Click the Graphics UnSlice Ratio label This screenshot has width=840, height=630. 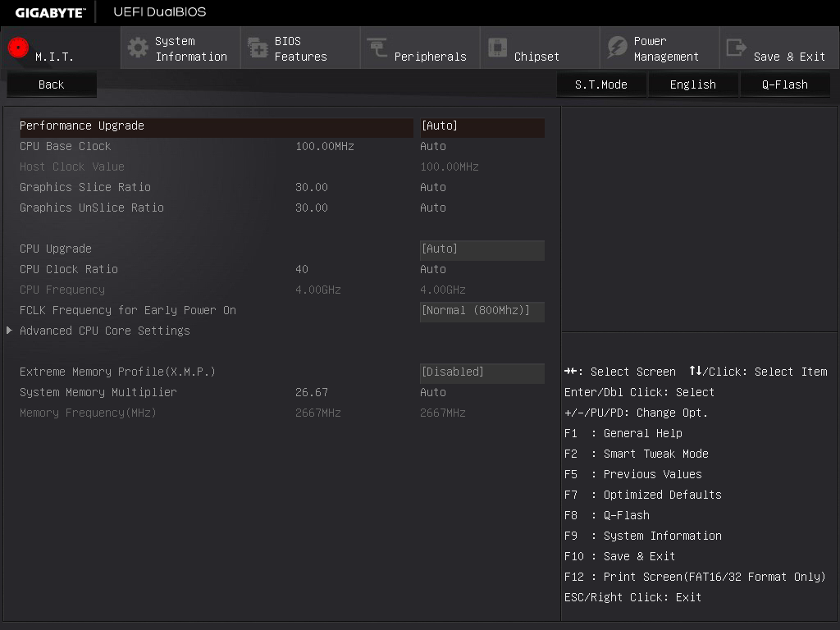click(92, 208)
